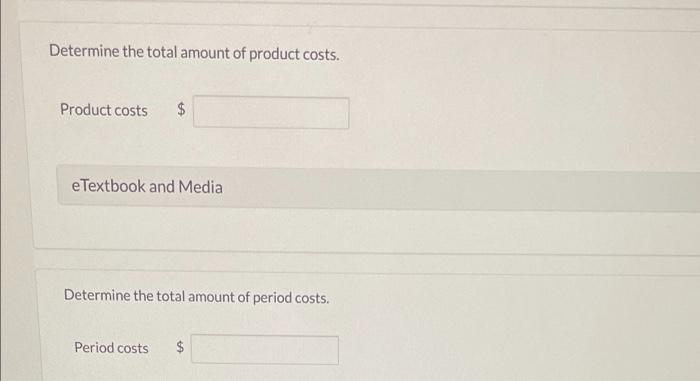The image size is (700, 381).
Task: Click the word Media in the gray bar
Action: tap(200, 187)
